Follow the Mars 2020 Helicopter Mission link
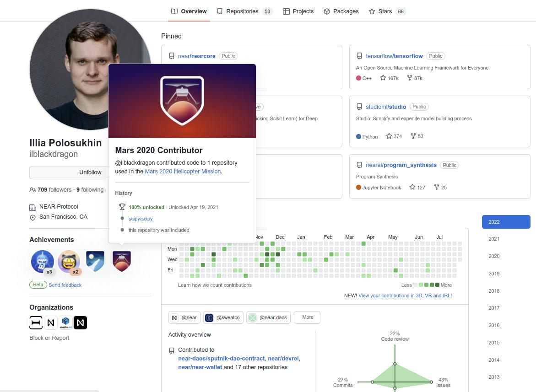Screen dimensions: 536x392 (x=183, y=172)
